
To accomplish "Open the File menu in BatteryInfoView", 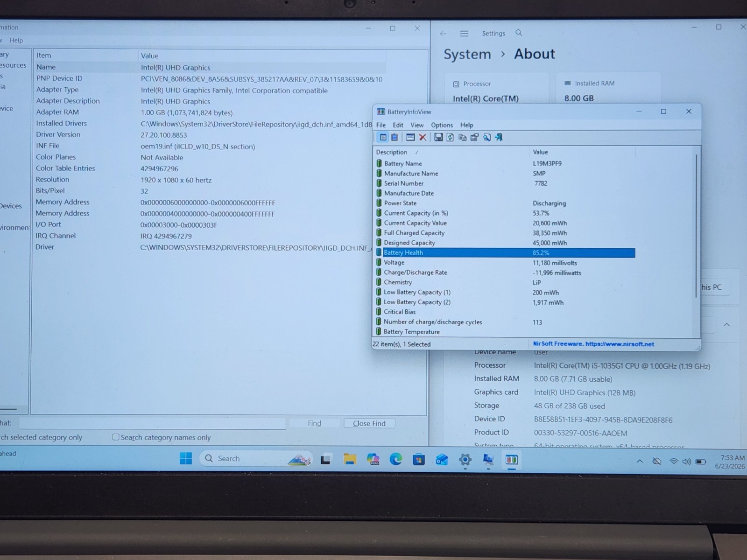I will coord(381,125).
